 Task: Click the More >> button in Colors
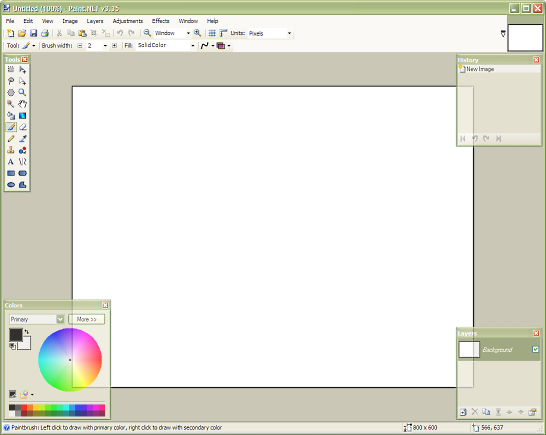86,319
